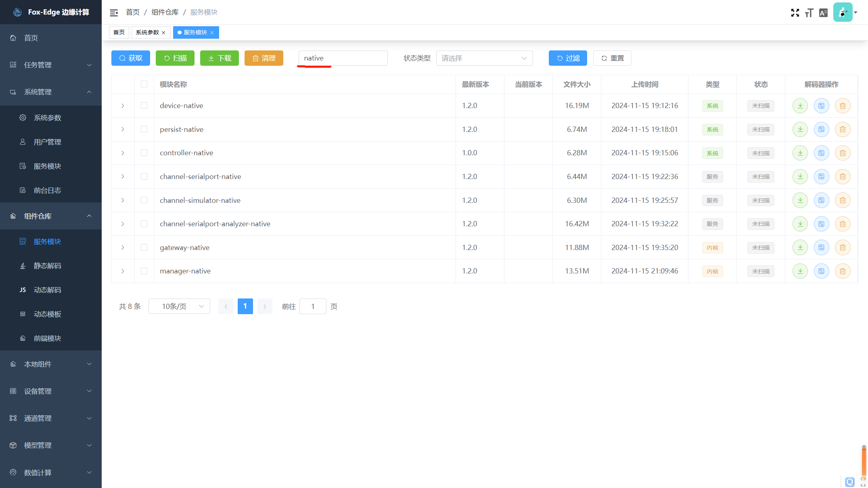This screenshot has height=488, width=868.
Task: Click the user avatar in top right
Action: (843, 12)
